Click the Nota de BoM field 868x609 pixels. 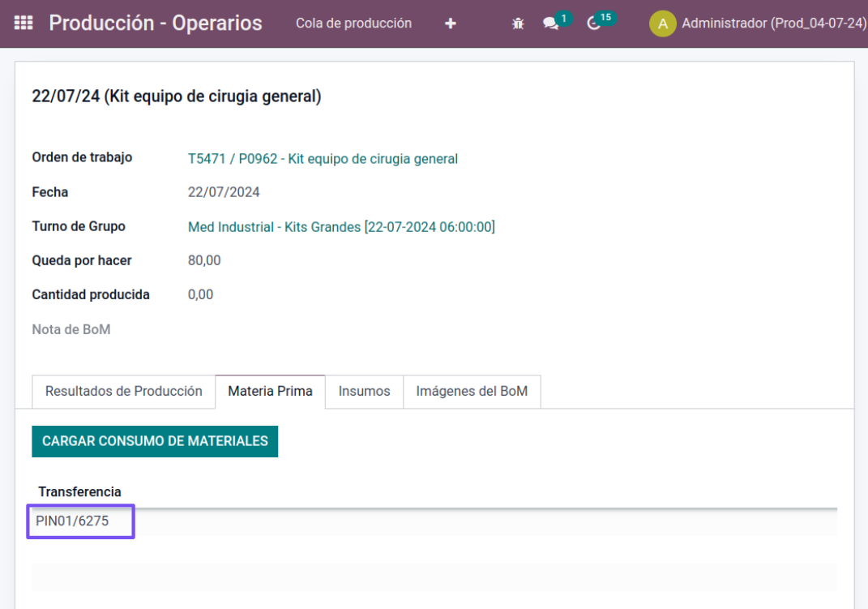click(x=71, y=329)
